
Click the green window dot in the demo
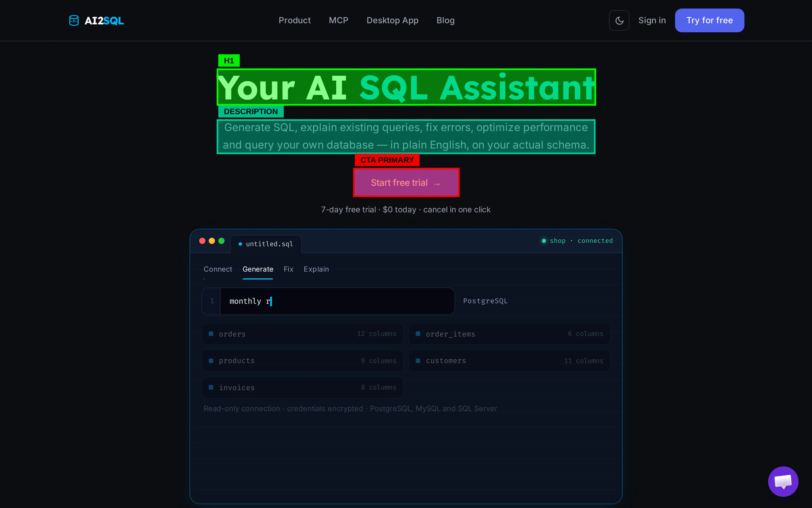[x=221, y=241]
